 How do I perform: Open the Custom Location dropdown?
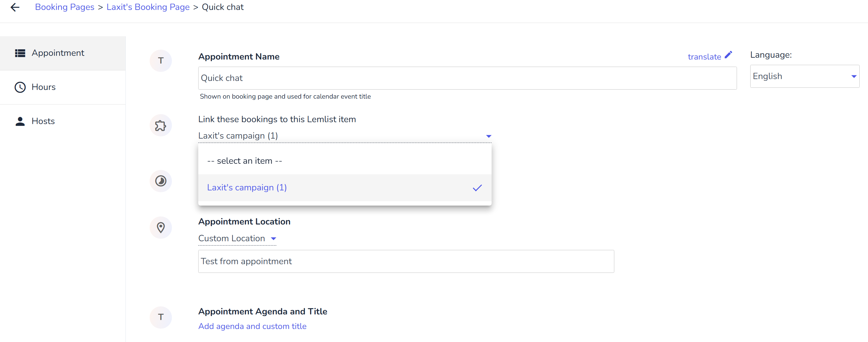tap(237, 238)
